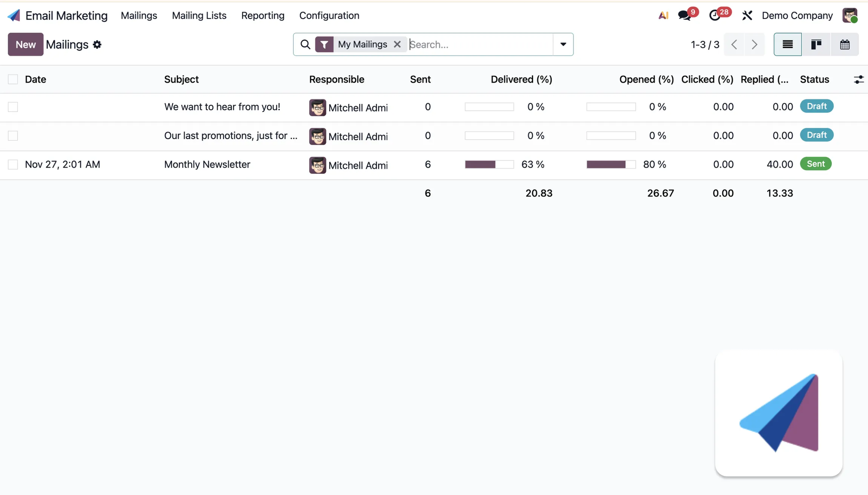This screenshot has height=495, width=868.
Task: Click the 40.00 replied value
Action: click(x=780, y=165)
